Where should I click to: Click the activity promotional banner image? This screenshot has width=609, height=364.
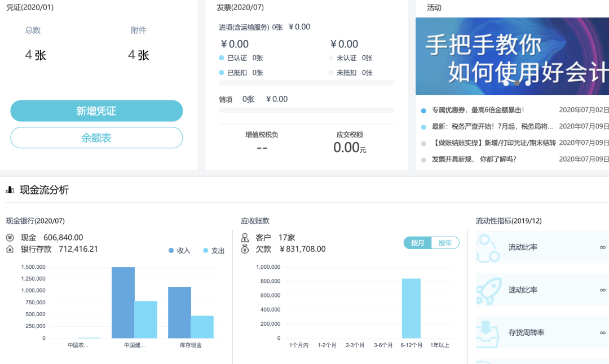click(x=512, y=56)
